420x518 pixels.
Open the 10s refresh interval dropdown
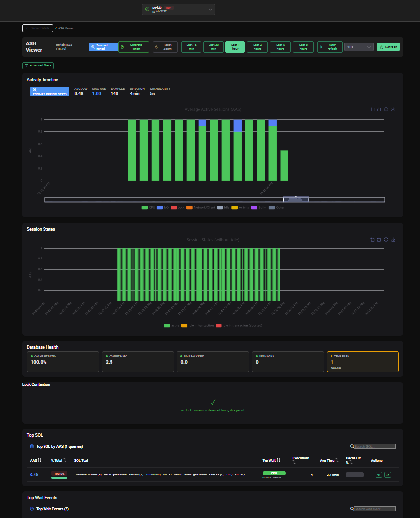point(359,47)
